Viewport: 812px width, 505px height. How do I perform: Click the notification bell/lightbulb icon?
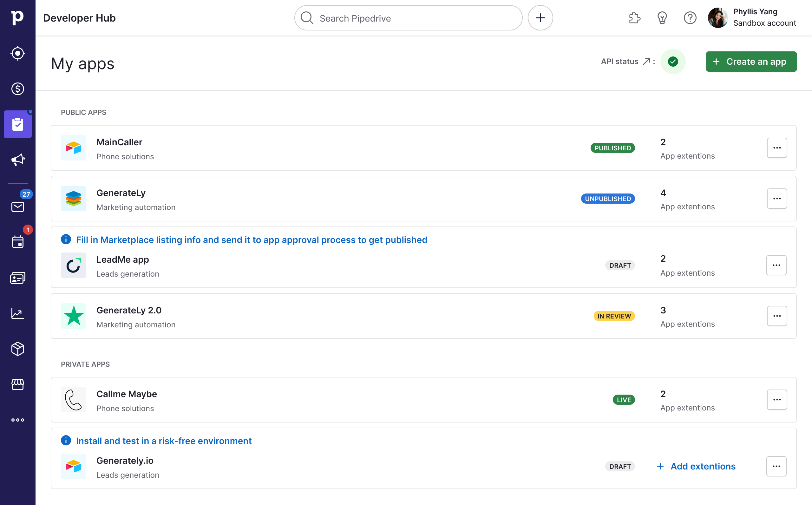pos(662,18)
